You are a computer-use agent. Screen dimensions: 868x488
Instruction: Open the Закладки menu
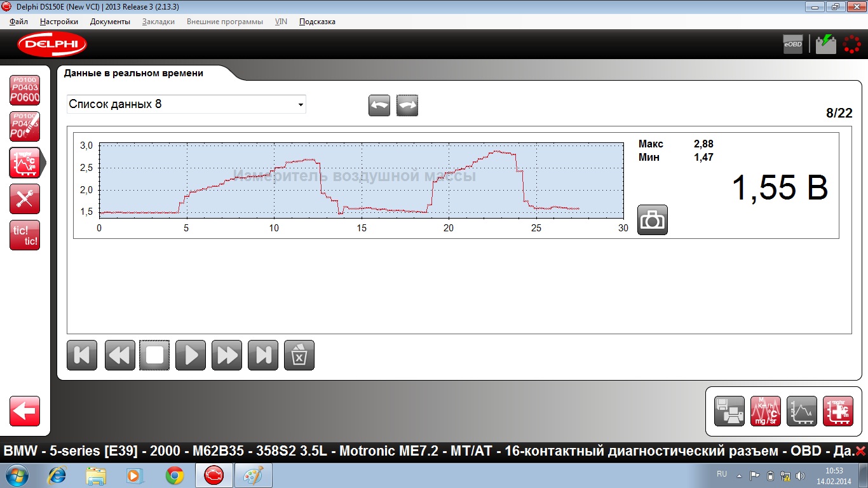tap(158, 22)
